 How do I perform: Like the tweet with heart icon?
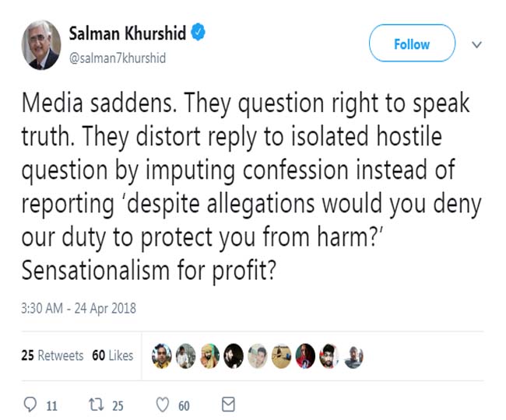163,404
